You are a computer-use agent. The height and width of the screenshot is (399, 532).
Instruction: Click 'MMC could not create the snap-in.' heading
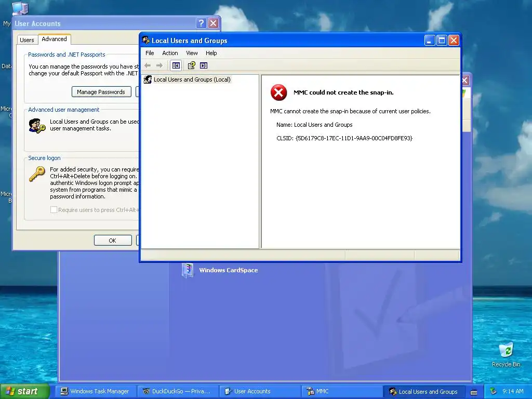click(x=343, y=92)
